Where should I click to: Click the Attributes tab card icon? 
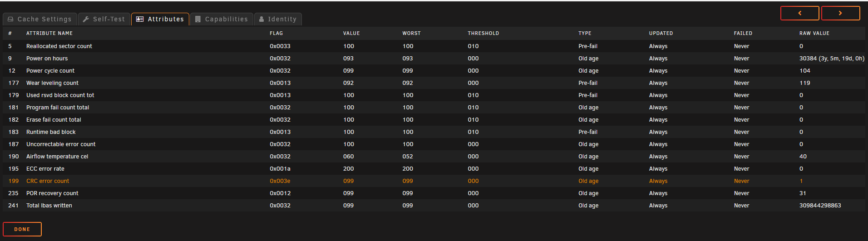(140, 19)
